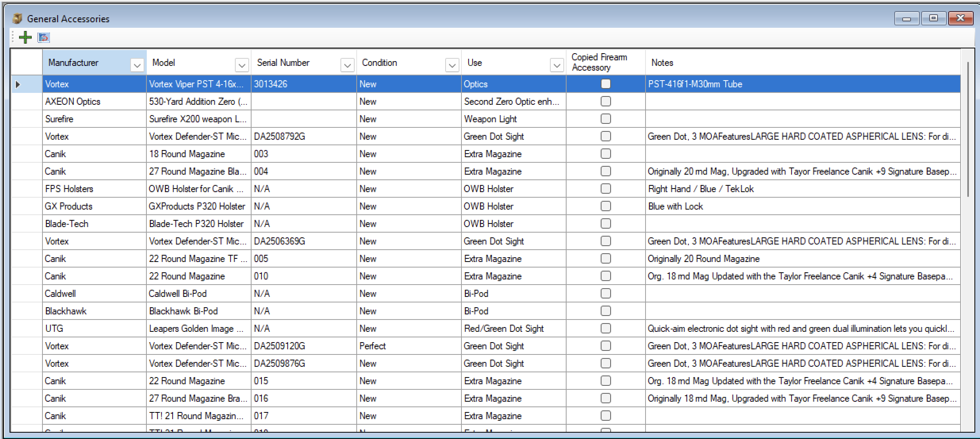Image resolution: width=980 pixels, height=439 pixels.
Task: Click the General Accessories window title icon
Action: [x=17, y=19]
